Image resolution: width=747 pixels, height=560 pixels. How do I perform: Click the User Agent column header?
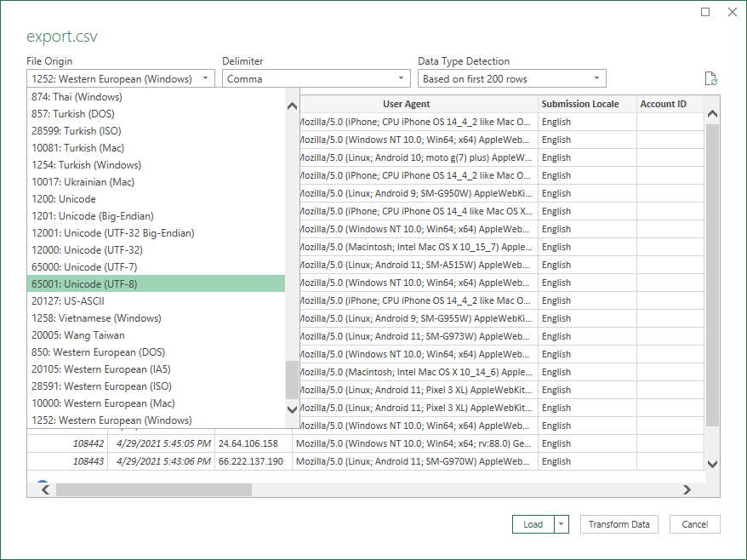click(x=406, y=104)
